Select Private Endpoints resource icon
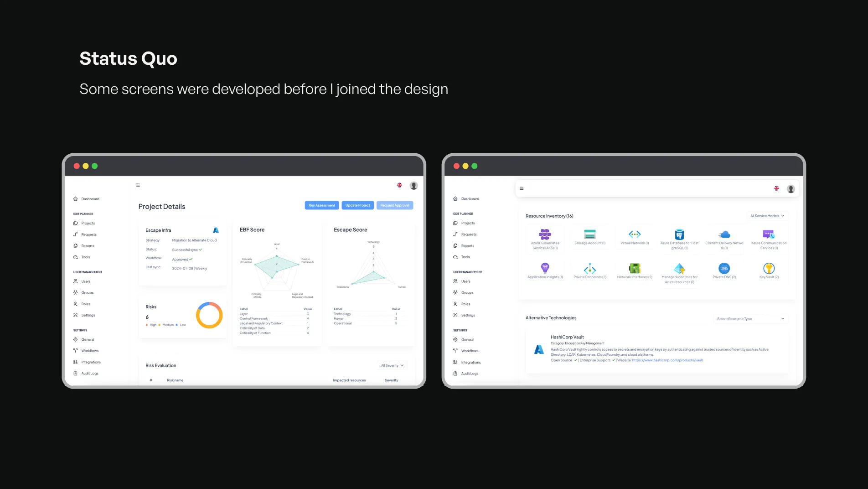The image size is (868, 489). [x=590, y=268]
